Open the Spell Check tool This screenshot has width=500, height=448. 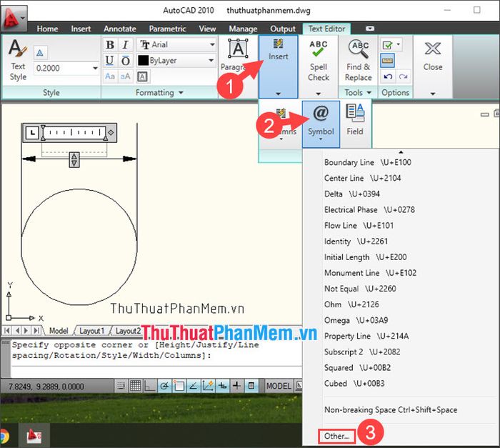pos(319,61)
